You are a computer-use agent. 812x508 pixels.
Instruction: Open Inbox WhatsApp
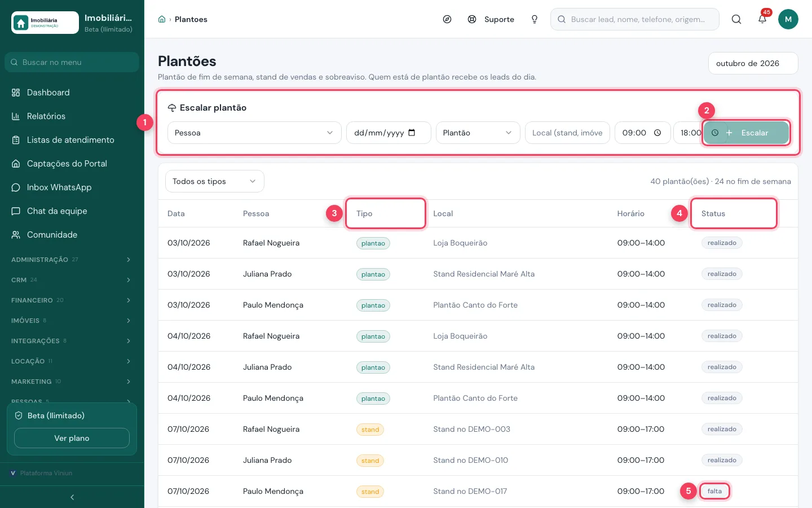pos(72,187)
